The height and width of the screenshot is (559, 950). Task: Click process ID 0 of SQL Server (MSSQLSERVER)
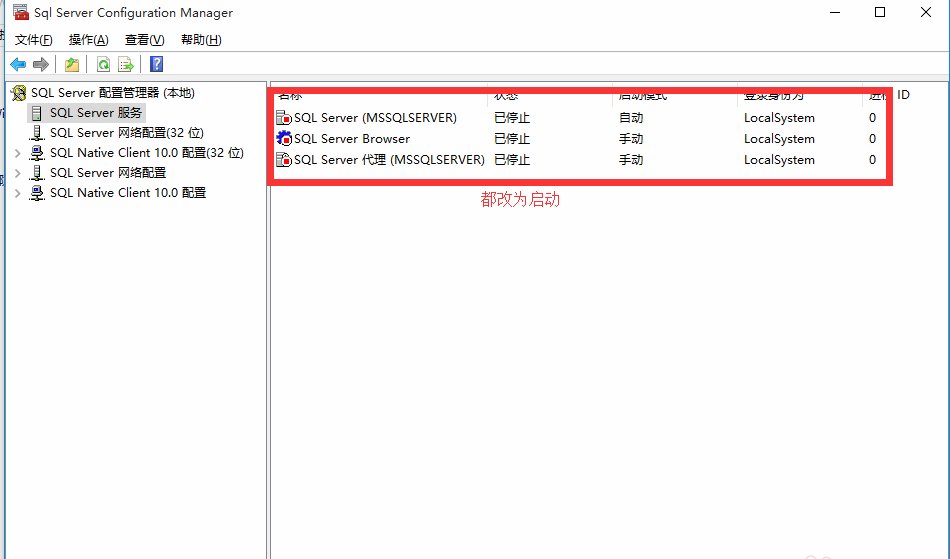[x=872, y=117]
